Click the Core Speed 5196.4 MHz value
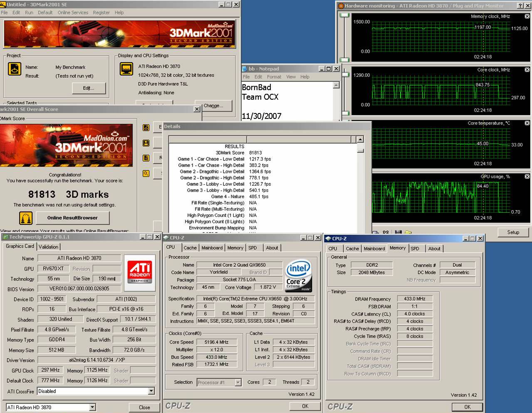532x413 pixels. pos(216,342)
